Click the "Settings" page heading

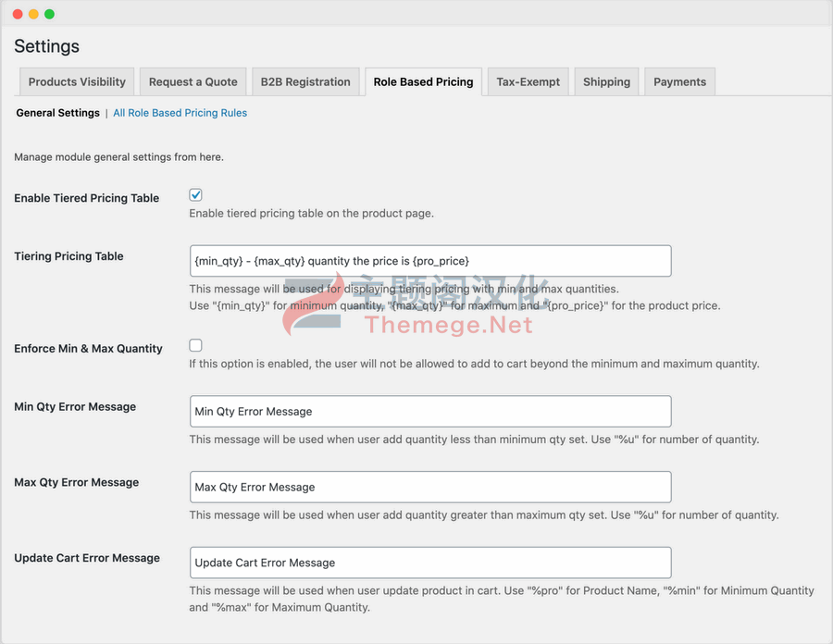point(47,46)
